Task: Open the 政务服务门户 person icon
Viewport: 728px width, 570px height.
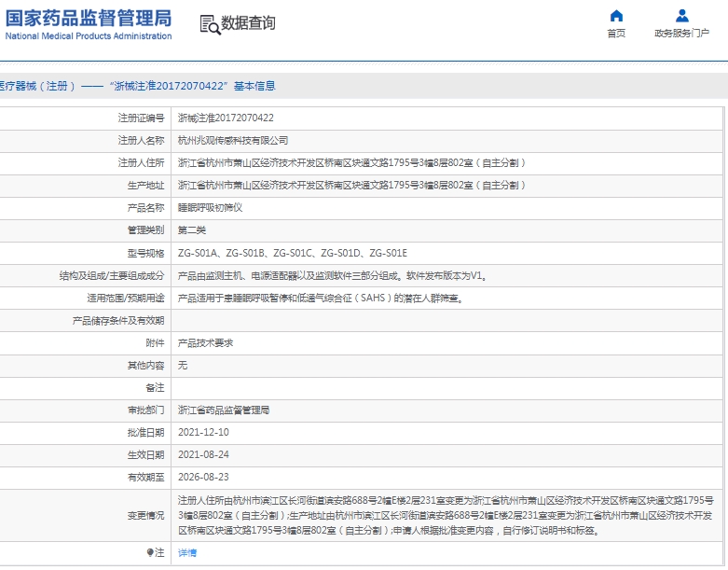Action: [681, 16]
